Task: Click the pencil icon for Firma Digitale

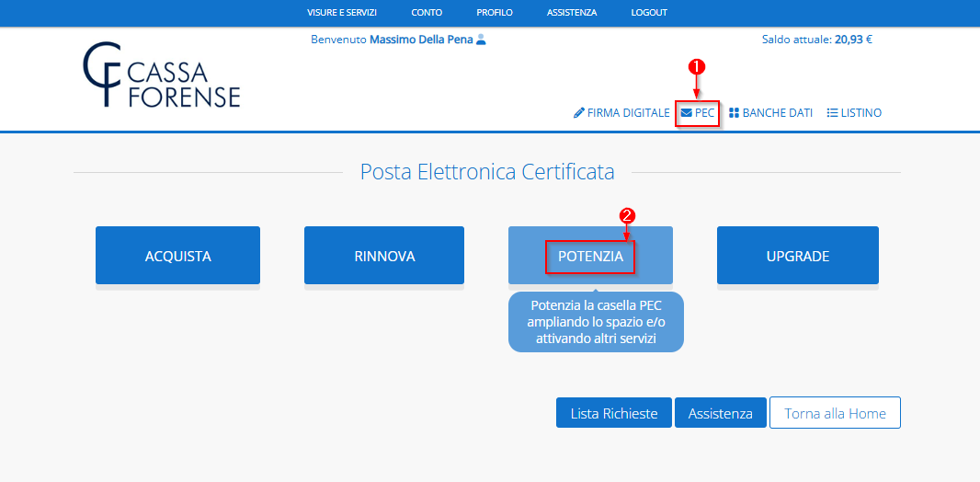Action: [579, 113]
